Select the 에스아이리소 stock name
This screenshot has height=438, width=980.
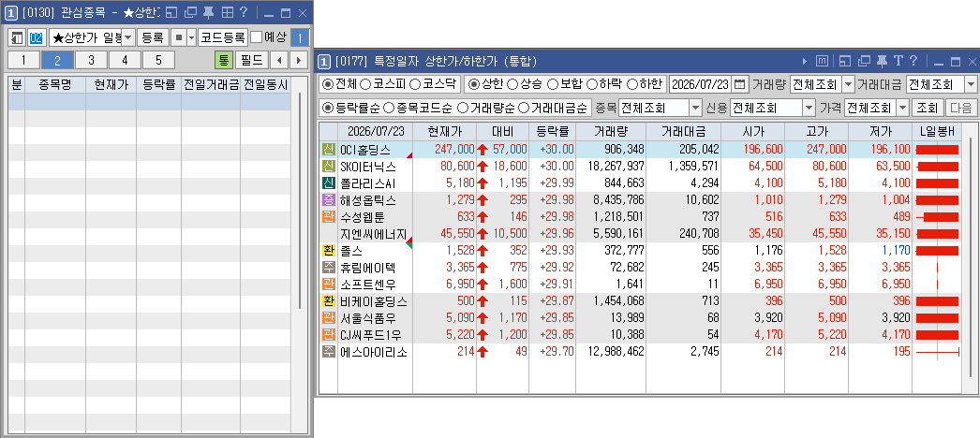(x=373, y=351)
